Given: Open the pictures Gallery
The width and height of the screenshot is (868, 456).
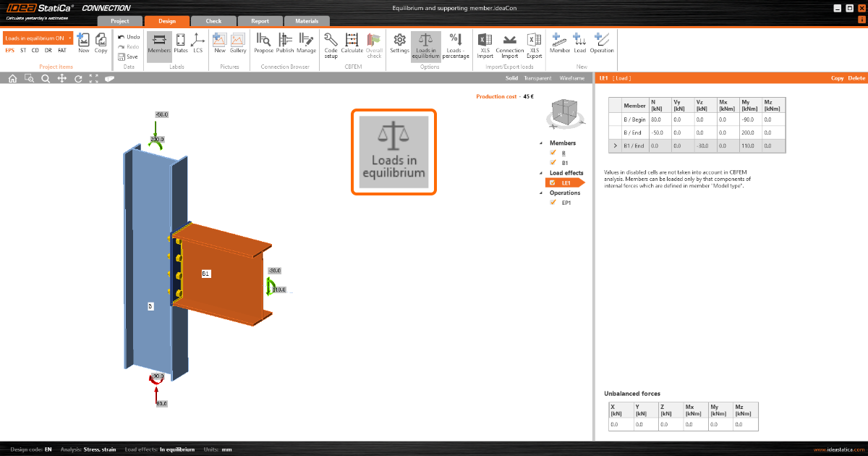Looking at the screenshot, I should click(238, 41).
